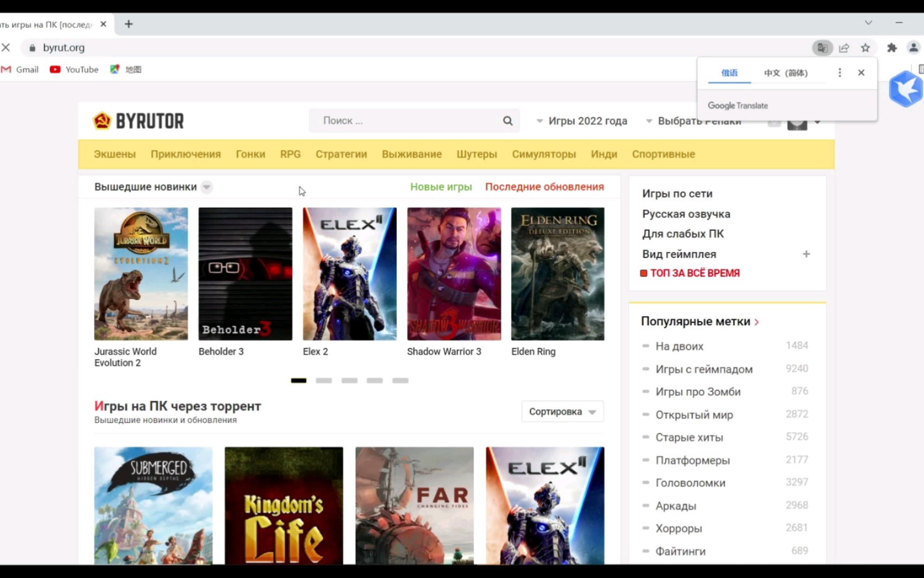Viewport: 924px width, 578px height.
Task: Open Gmail bookmark
Action: [x=20, y=70]
